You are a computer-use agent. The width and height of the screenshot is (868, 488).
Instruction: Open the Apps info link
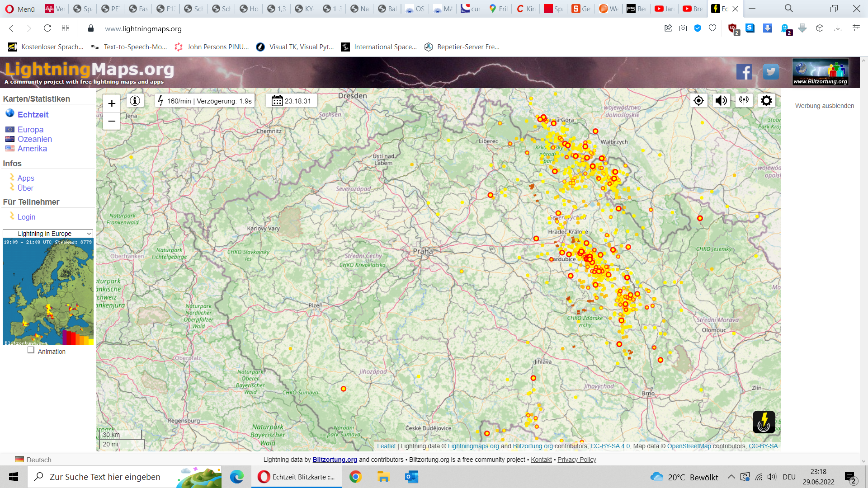point(26,178)
